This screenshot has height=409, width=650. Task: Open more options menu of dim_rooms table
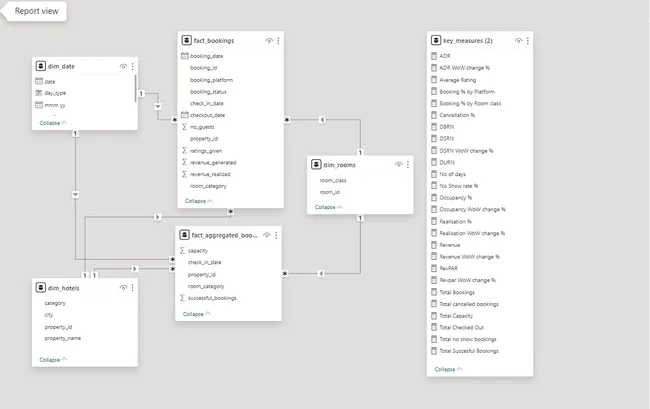point(408,165)
